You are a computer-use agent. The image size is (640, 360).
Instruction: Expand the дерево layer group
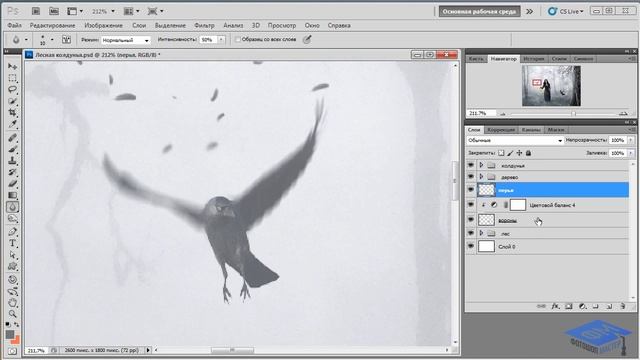(481, 177)
